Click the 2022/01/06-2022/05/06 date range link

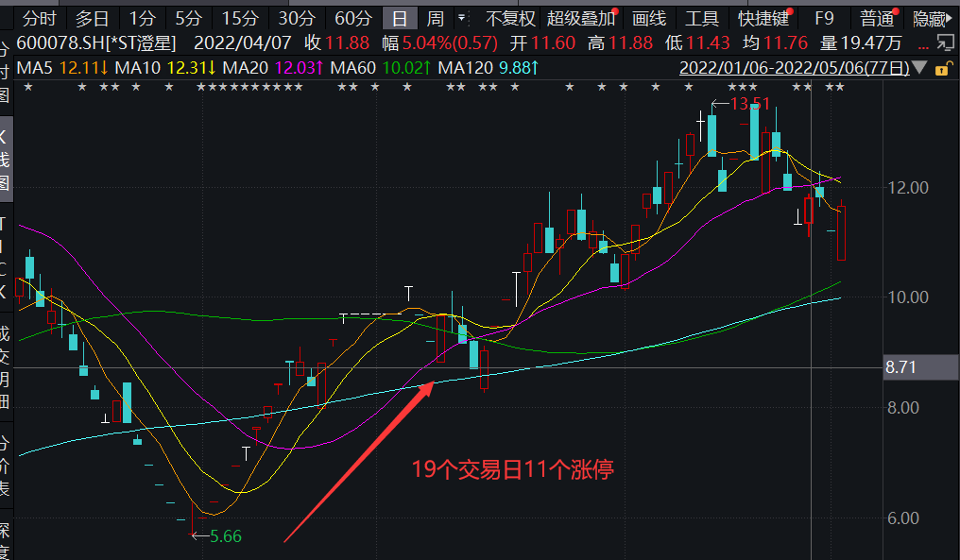pos(795,68)
